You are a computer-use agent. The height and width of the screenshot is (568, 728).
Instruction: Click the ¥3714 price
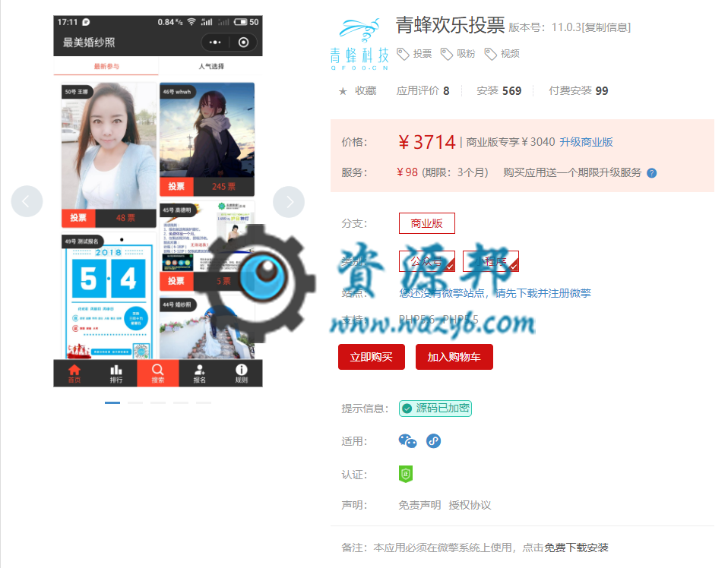point(427,142)
